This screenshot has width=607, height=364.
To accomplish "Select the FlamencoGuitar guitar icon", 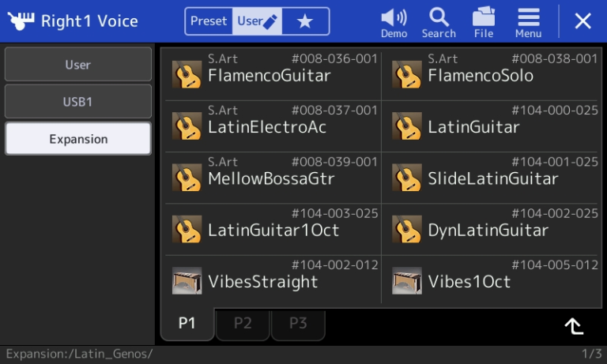I will (187, 74).
